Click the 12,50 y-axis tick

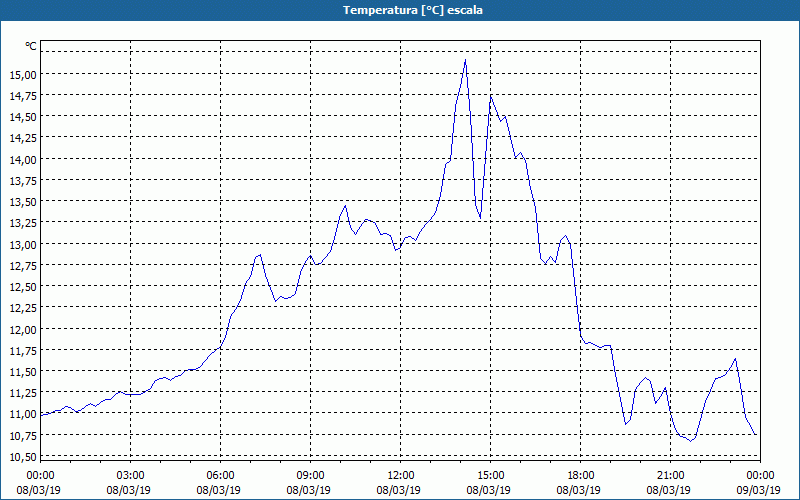point(22,287)
